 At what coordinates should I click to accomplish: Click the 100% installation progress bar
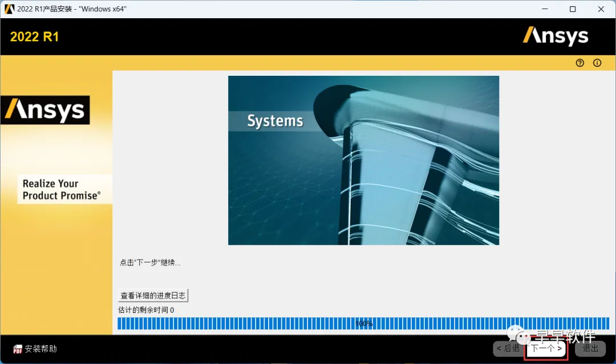click(x=363, y=324)
